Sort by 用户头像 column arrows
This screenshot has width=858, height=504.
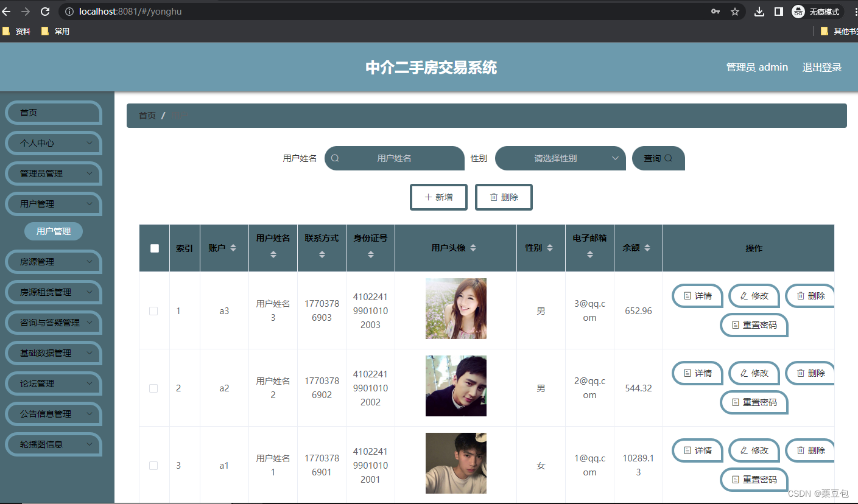[473, 248]
